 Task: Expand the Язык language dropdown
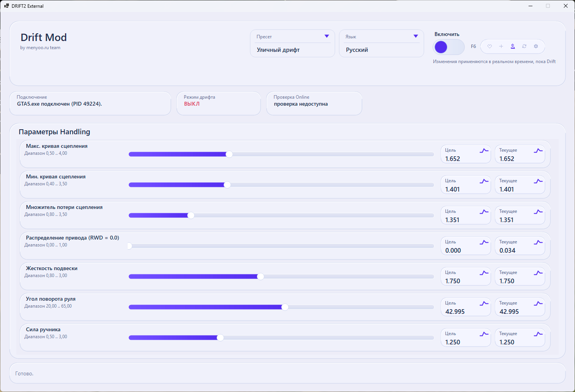[x=416, y=36]
